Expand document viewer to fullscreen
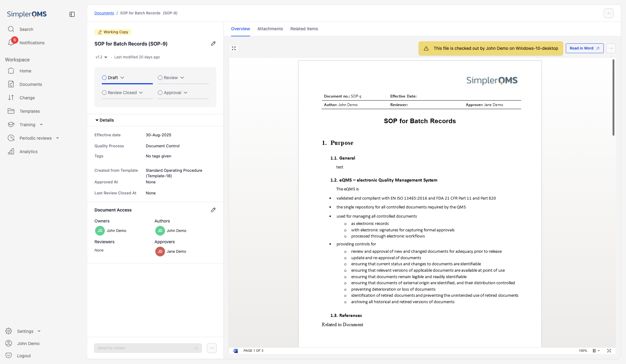 (x=234, y=48)
